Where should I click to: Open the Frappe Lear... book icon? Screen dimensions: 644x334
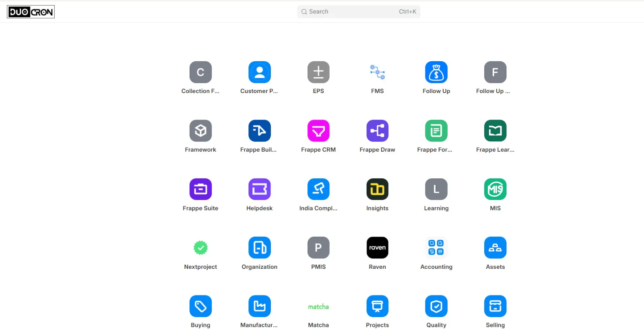[x=495, y=131]
